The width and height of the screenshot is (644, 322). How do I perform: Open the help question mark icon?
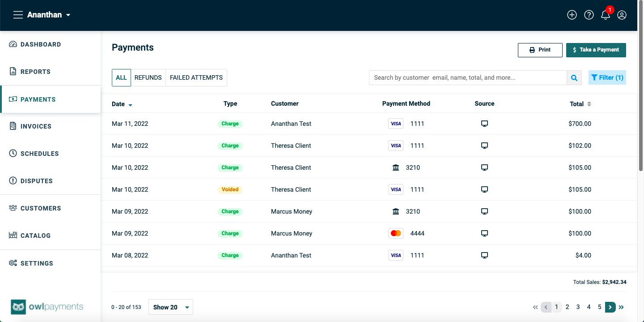coord(589,15)
